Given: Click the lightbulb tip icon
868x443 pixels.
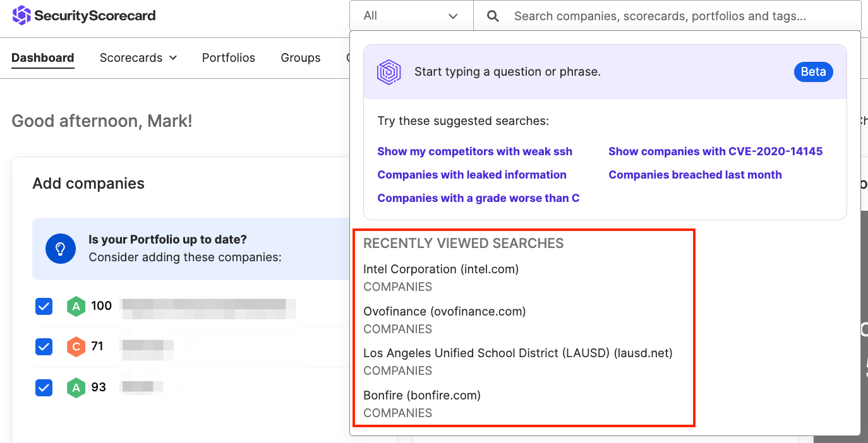Looking at the screenshot, I should click(61, 249).
